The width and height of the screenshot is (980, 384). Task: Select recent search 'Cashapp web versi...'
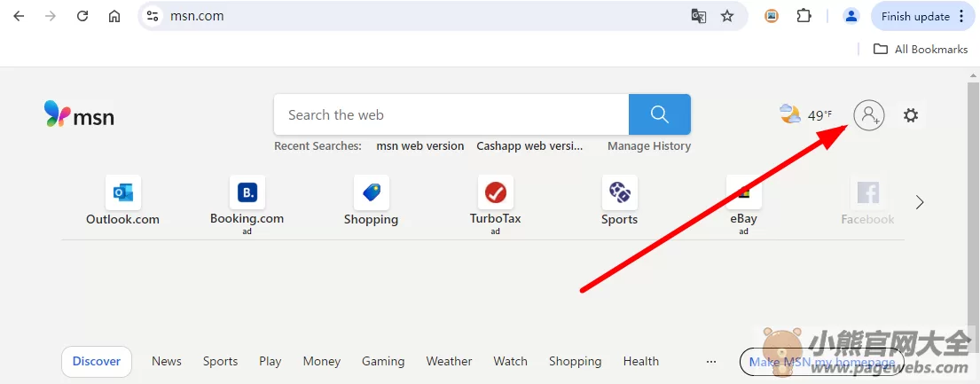click(529, 145)
